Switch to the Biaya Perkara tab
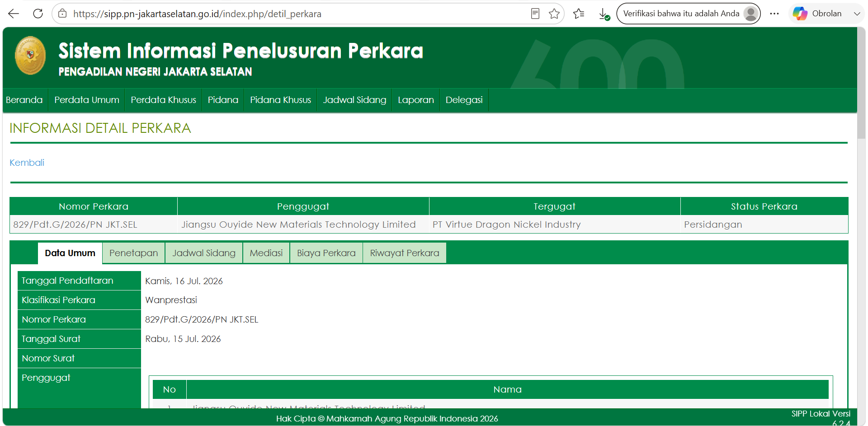Viewport: 868px width, 426px height. pyautogui.click(x=326, y=253)
